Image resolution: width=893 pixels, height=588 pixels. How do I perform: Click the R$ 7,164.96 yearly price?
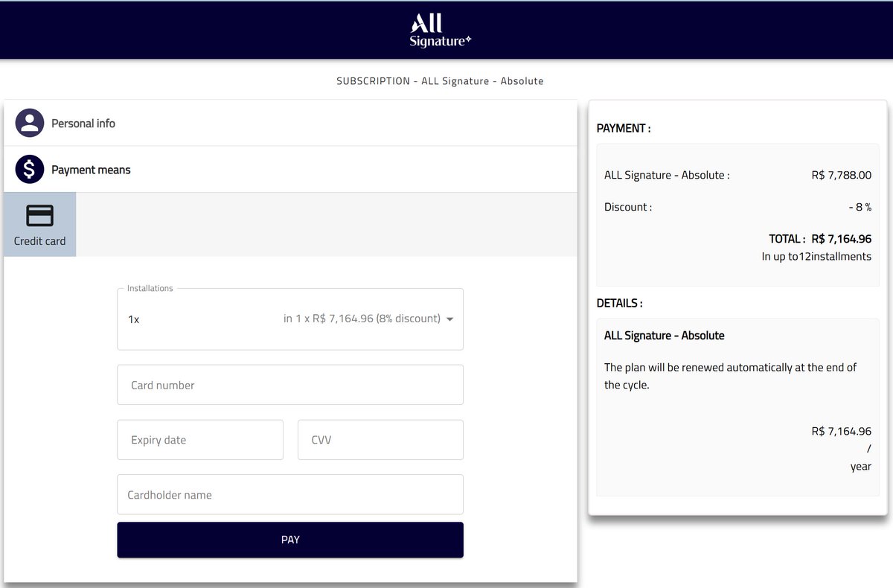(x=841, y=432)
